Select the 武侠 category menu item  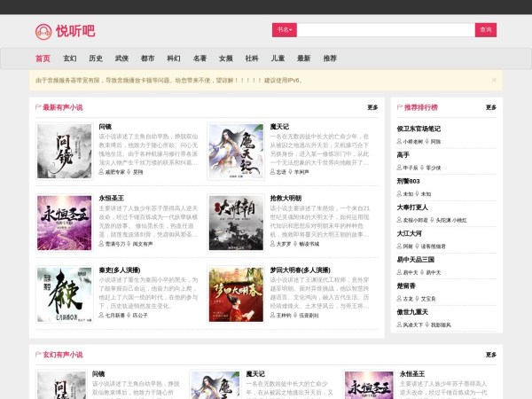121,59
